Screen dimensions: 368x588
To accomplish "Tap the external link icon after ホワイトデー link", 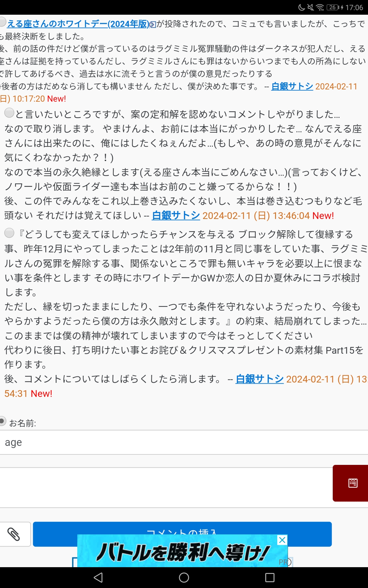I will pos(153,24).
